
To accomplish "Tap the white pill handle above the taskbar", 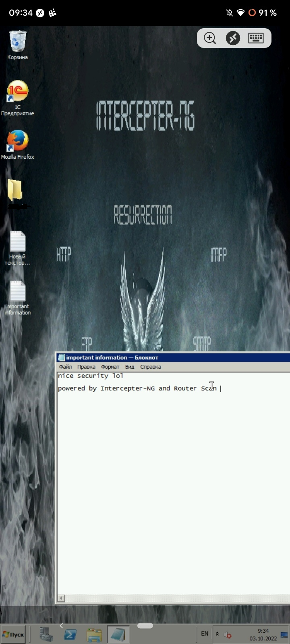I will pyautogui.click(x=145, y=625).
